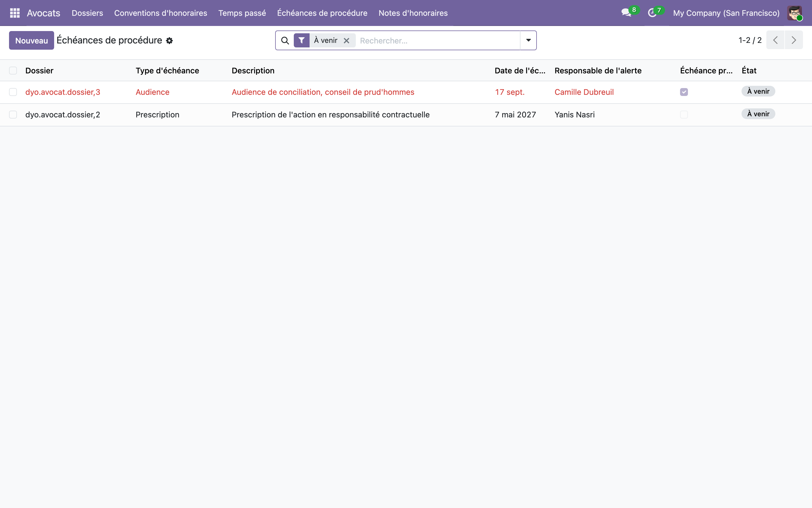The height and width of the screenshot is (508, 812).
Task: Open record dyo.avocat.dossier,2
Action: point(63,115)
